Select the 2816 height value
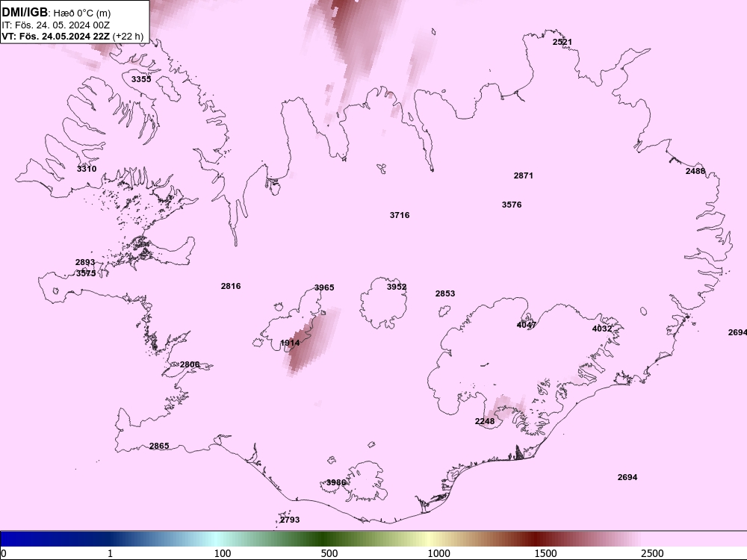Viewport: 747px width, 560px height. [231, 286]
